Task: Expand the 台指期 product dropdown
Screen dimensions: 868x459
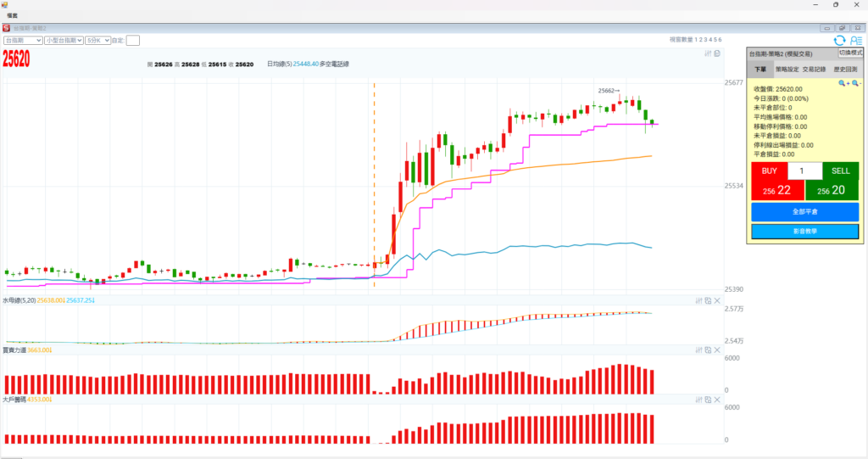Action: (24, 40)
